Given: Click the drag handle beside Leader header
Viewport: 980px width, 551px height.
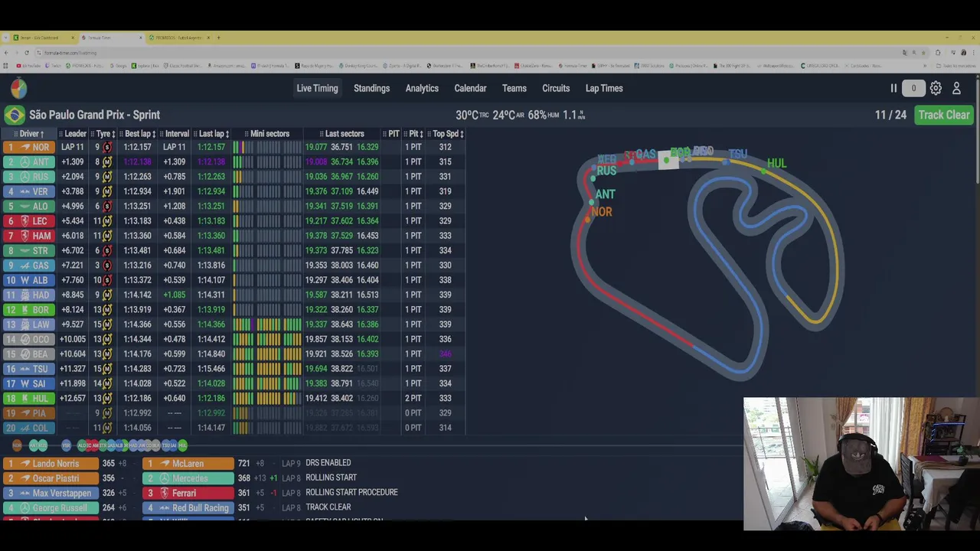Looking at the screenshot, I should coord(60,134).
